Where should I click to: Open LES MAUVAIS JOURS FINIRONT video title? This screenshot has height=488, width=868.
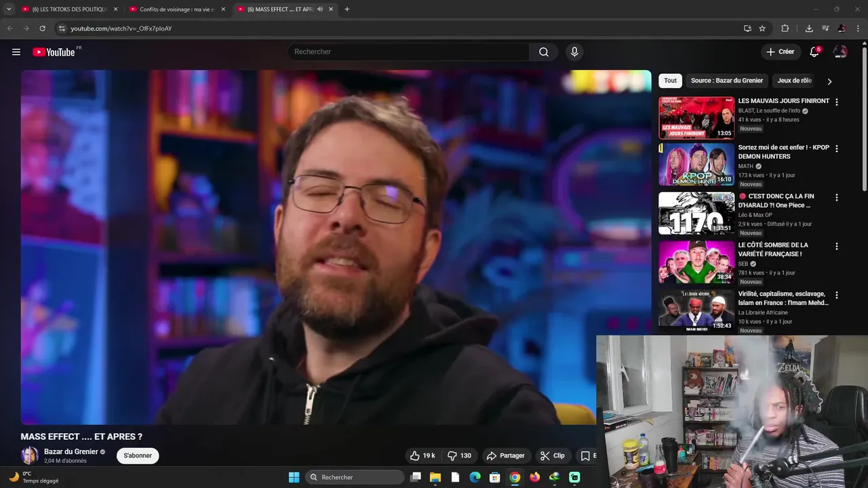point(784,101)
